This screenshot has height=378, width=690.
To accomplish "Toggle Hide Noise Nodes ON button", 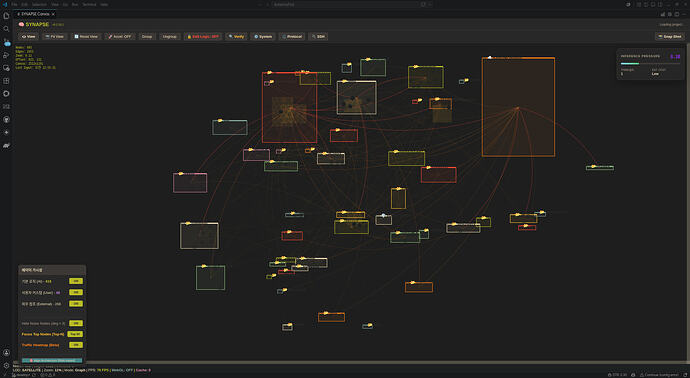I will click(76, 323).
